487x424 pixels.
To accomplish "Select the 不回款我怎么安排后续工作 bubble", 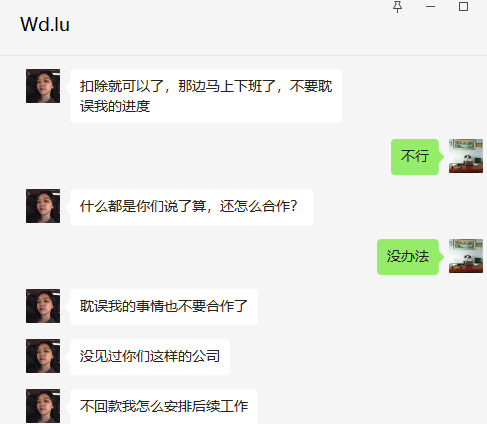I will [x=164, y=406].
